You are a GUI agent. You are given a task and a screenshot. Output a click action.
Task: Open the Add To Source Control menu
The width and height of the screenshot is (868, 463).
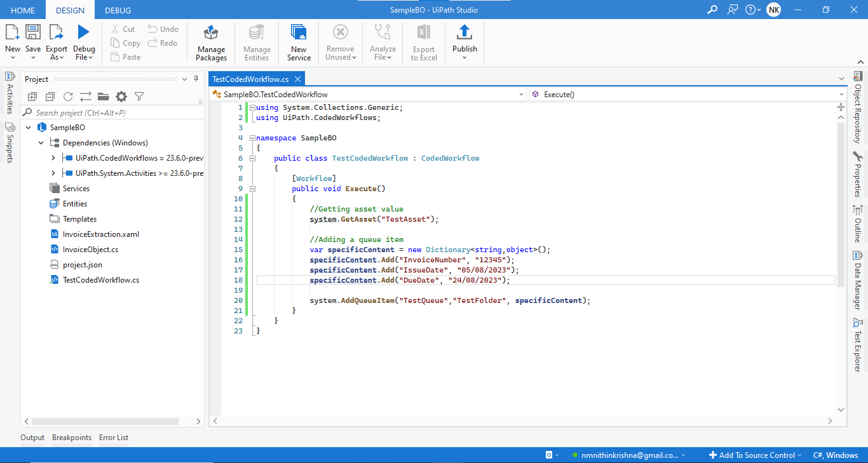(754, 455)
